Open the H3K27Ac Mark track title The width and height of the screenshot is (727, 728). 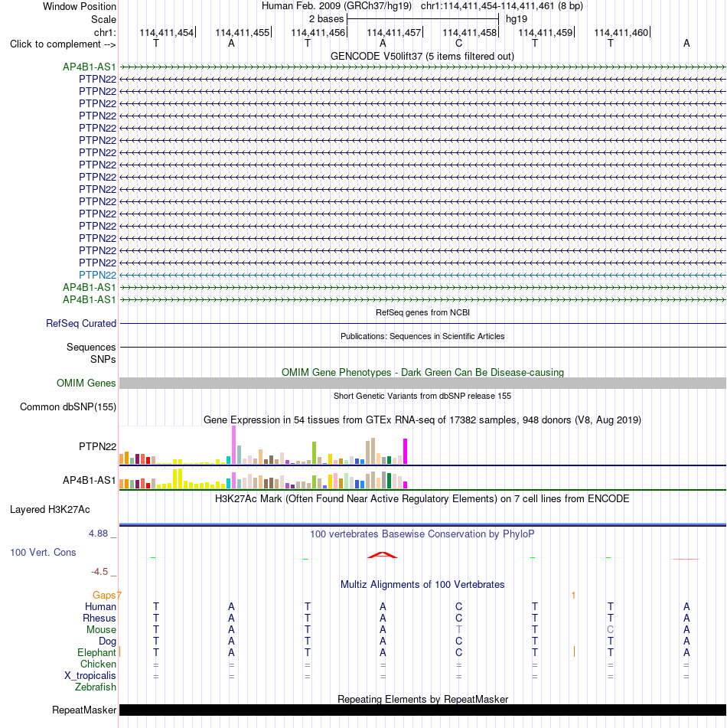[x=422, y=498]
